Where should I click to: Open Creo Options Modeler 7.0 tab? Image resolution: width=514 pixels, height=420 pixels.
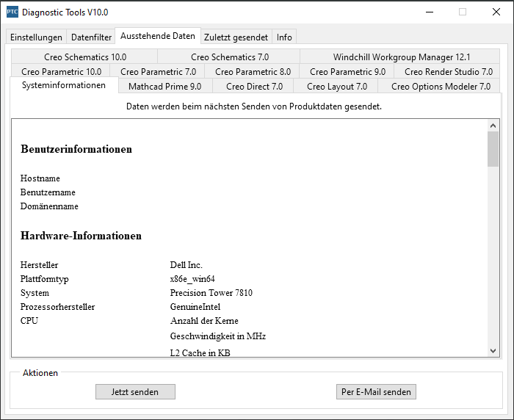point(440,86)
